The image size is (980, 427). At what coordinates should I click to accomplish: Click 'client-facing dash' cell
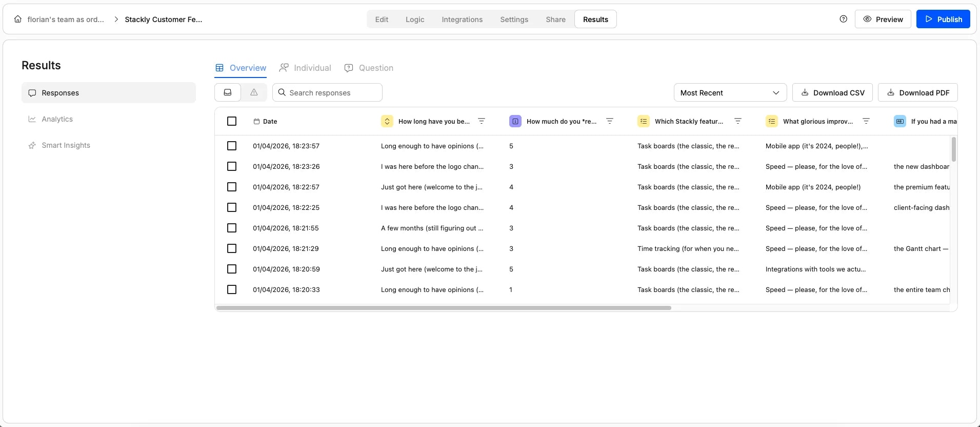(922, 207)
